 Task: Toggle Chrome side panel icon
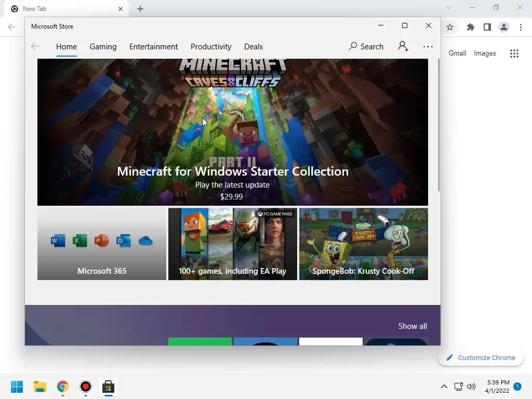(487, 27)
